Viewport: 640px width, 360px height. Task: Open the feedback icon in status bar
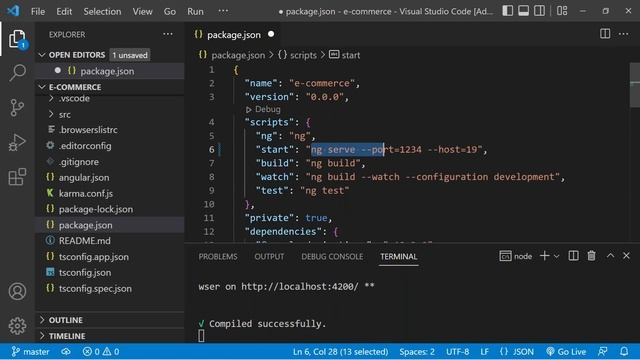[x=602, y=351]
